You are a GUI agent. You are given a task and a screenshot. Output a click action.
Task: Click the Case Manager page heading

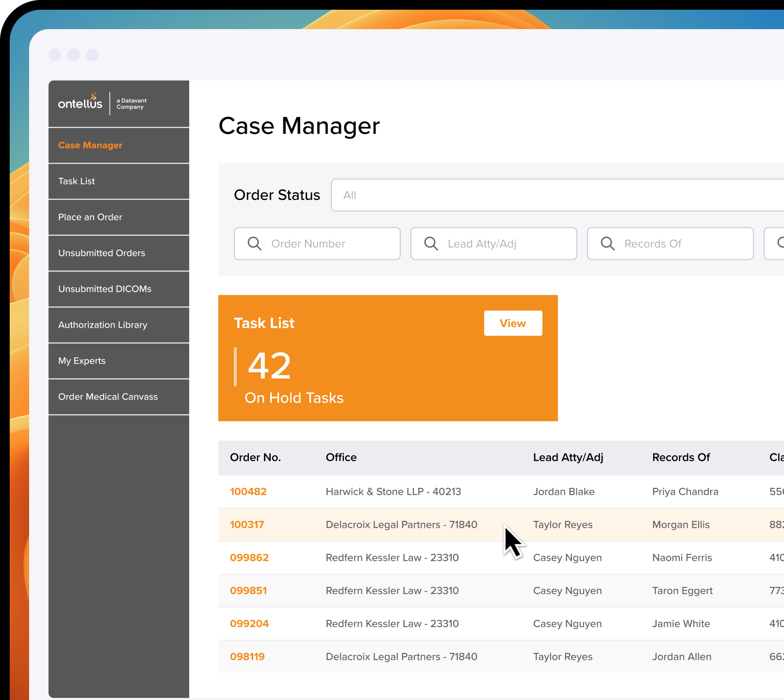299,126
